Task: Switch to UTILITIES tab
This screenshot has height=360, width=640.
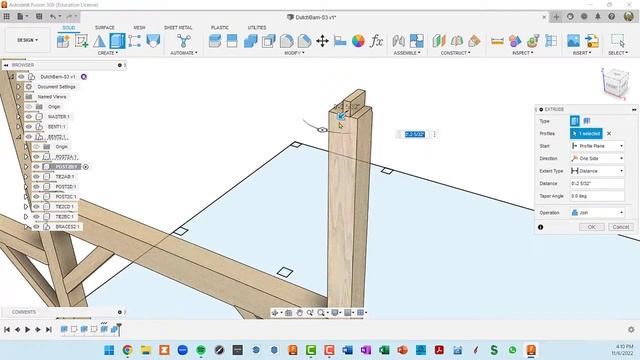Action: tap(257, 27)
